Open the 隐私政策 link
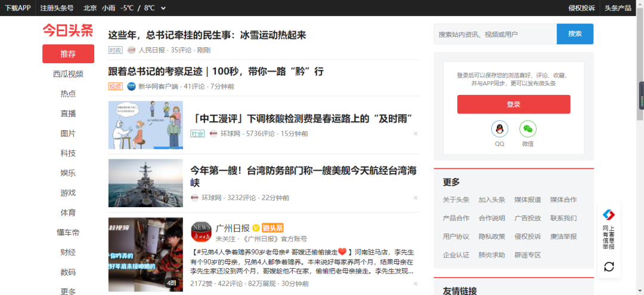 point(491,236)
